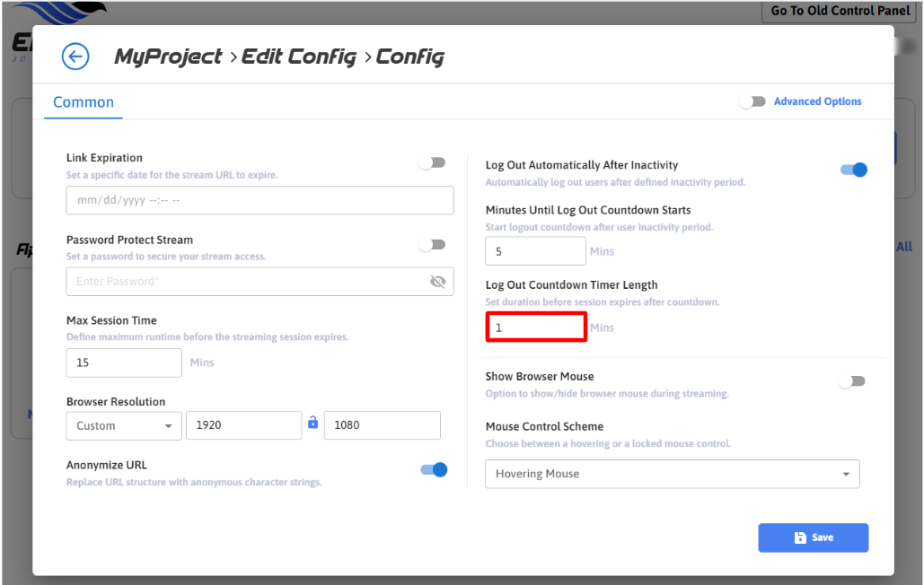Enable the Link Expiration toggle
Viewport: 924px width, 585px height.
click(432, 162)
